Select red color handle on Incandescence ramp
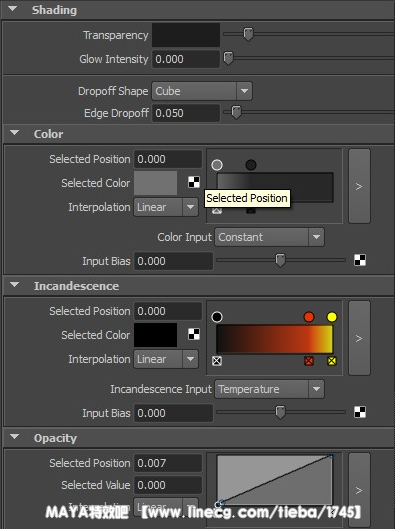Screen dimensions: 395x529 coord(309,317)
